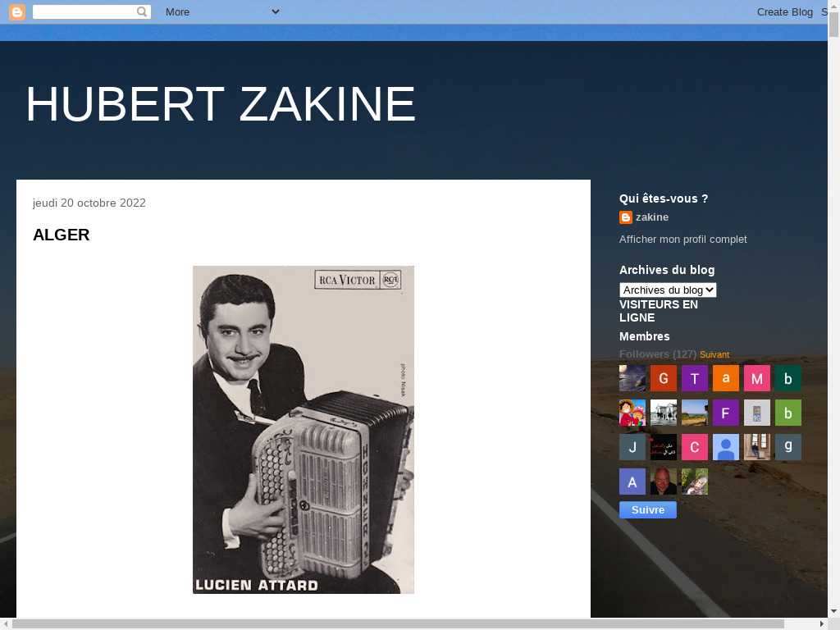This screenshot has width=840, height=630.
Task: Open the purple T follower avatar
Action: click(x=694, y=378)
